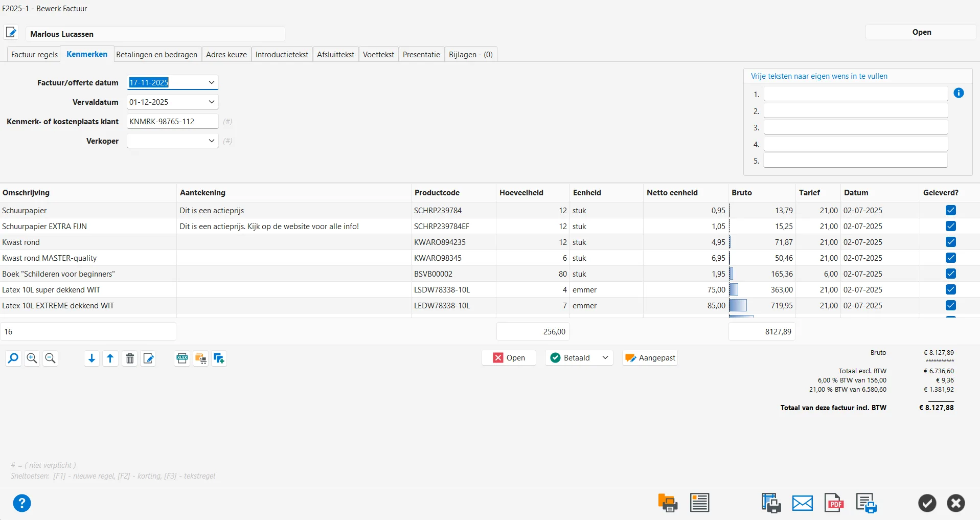Open the Adres keuze tab
Image resolution: width=980 pixels, height=520 pixels.
[226, 54]
